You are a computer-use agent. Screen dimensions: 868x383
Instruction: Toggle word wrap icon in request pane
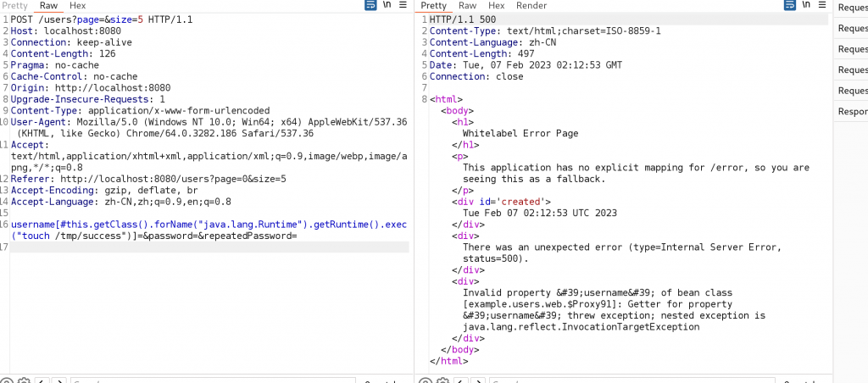click(370, 5)
